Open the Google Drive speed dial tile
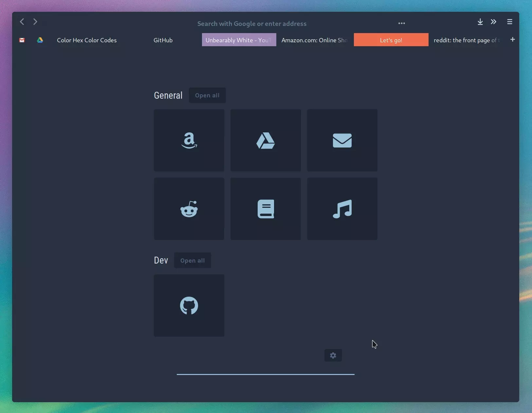The image size is (532, 413). click(x=265, y=140)
